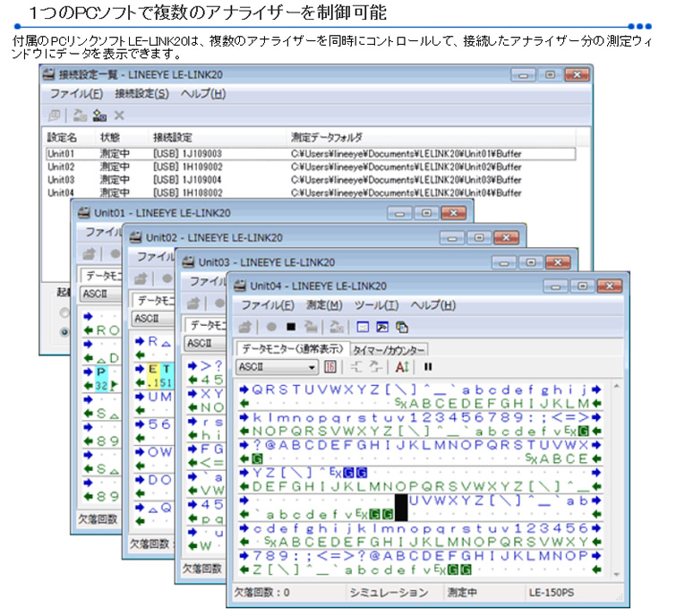
Task: Click the gray device icon between Unit04 toolbar separators
Action: [337, 327]
